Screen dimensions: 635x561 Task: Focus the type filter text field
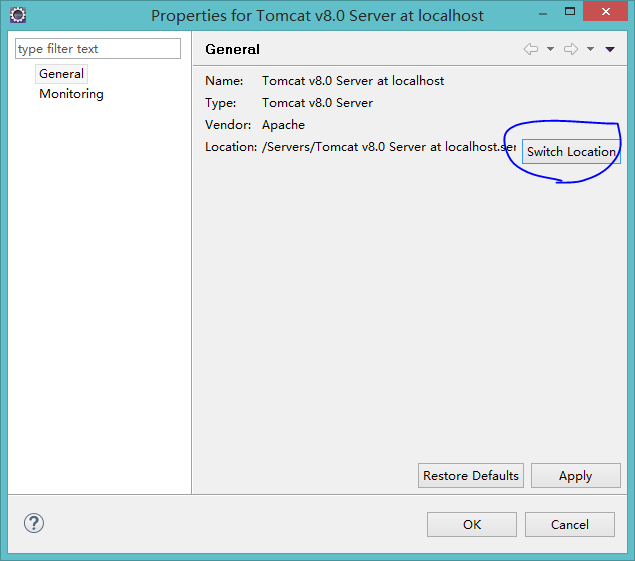[98, 49]
